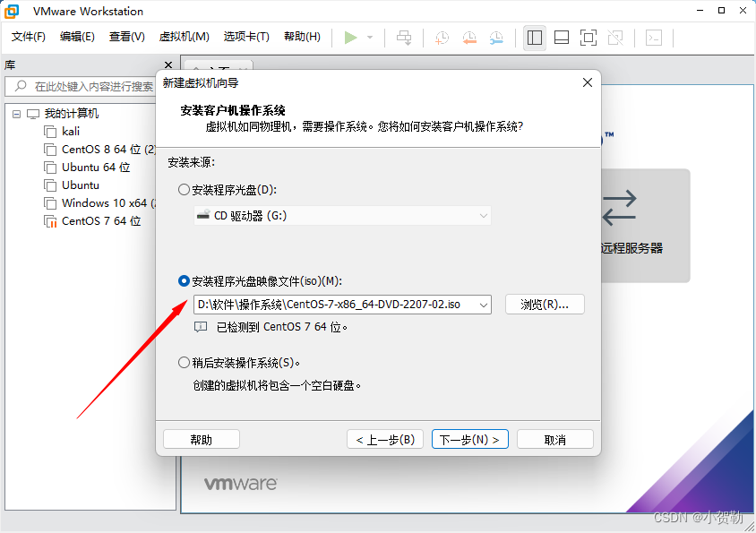Select the 安装程序光盘(D) radio option
756x533 pixels.
click(x=184, y=190)
